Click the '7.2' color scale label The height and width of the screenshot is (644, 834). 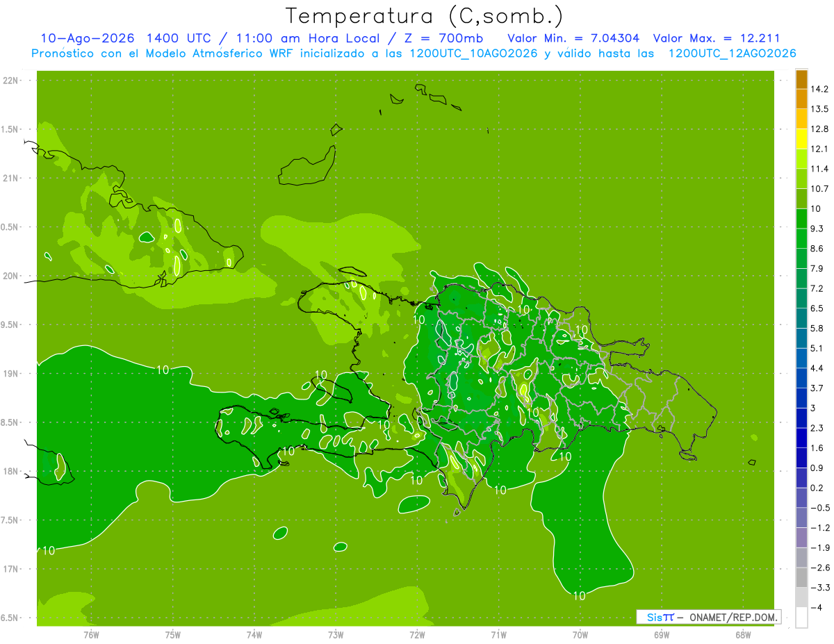[x=817, y=288]
